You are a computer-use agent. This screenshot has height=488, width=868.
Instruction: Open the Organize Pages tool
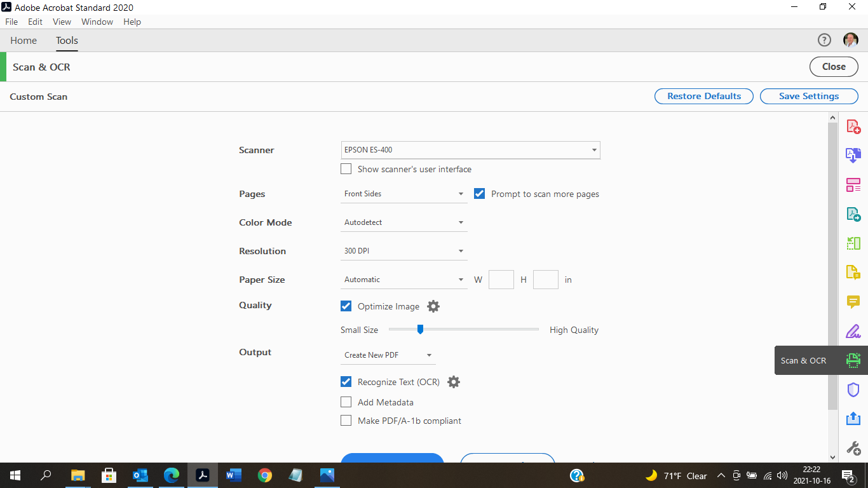point(853,184)
